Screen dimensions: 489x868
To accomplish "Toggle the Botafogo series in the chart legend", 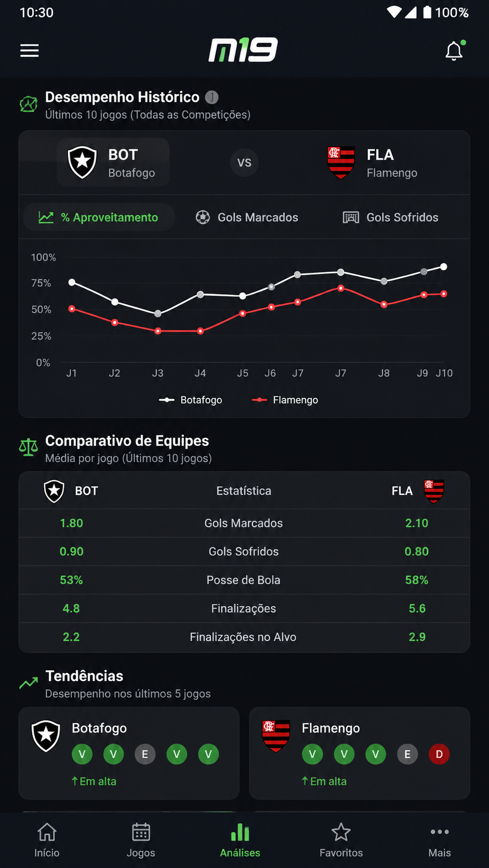I will 191,400.
